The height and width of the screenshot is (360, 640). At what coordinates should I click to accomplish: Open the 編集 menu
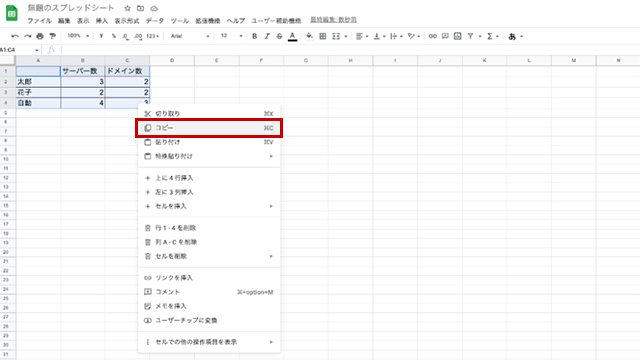click(x=64, y=20)
